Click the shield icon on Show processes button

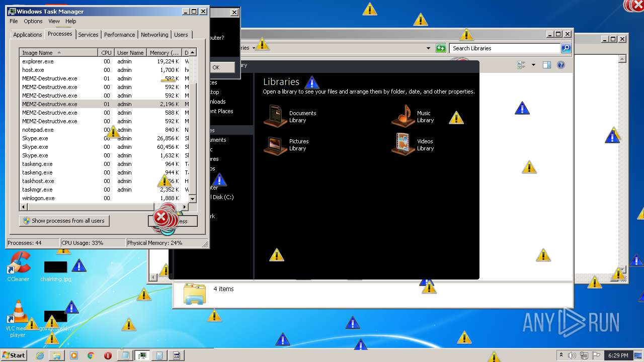[x=27, y=221]
